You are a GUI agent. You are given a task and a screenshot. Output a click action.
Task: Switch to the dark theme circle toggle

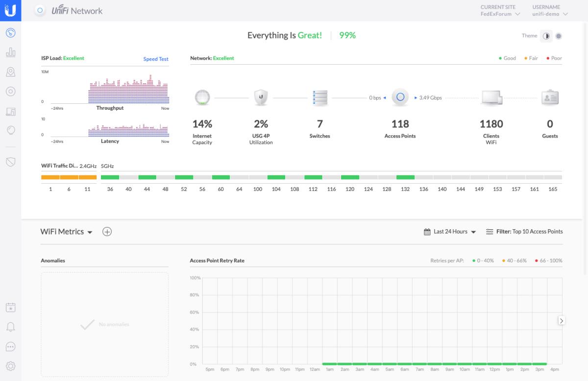pyautogui.click(x=559, y=36)
